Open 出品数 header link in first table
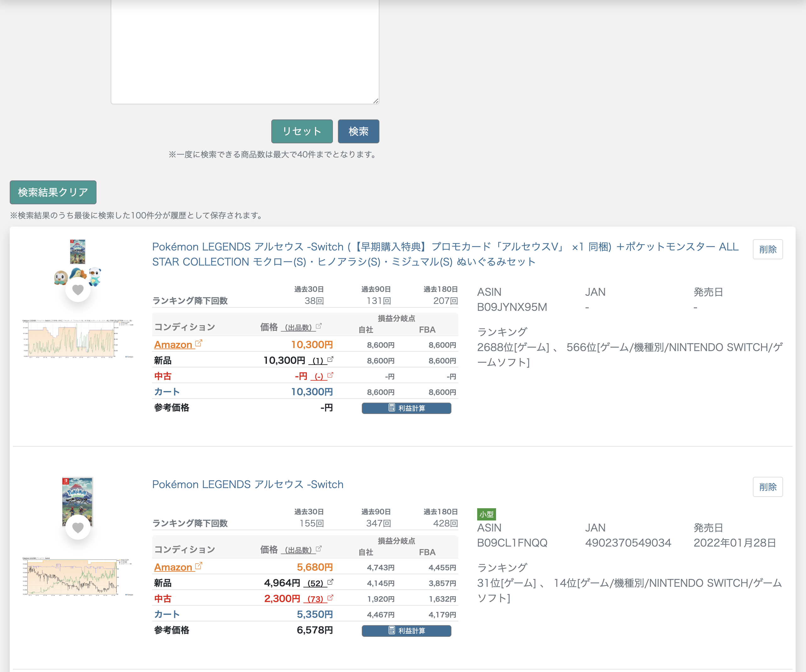 298,328
